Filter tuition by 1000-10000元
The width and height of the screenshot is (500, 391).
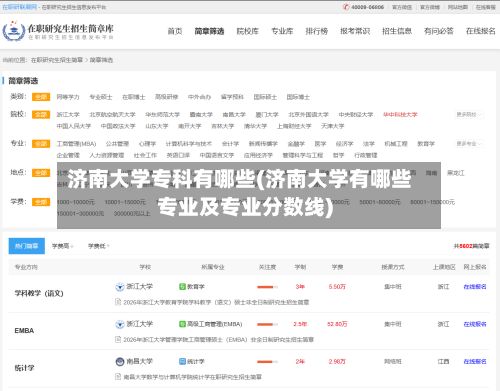76,202
